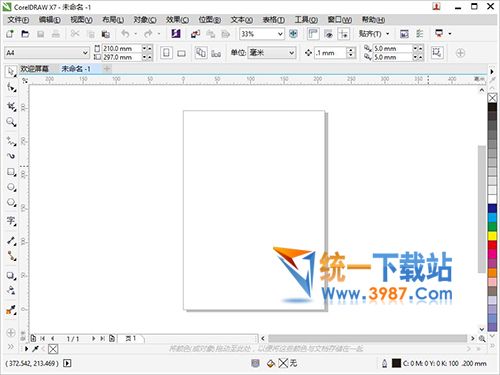Set page orientation to landscape
Screen dimensions: 500x375
(182, 53)
